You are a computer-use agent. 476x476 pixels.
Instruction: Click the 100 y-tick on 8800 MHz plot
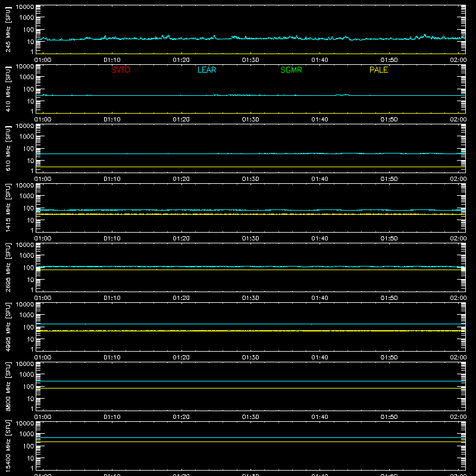[29, 386]
